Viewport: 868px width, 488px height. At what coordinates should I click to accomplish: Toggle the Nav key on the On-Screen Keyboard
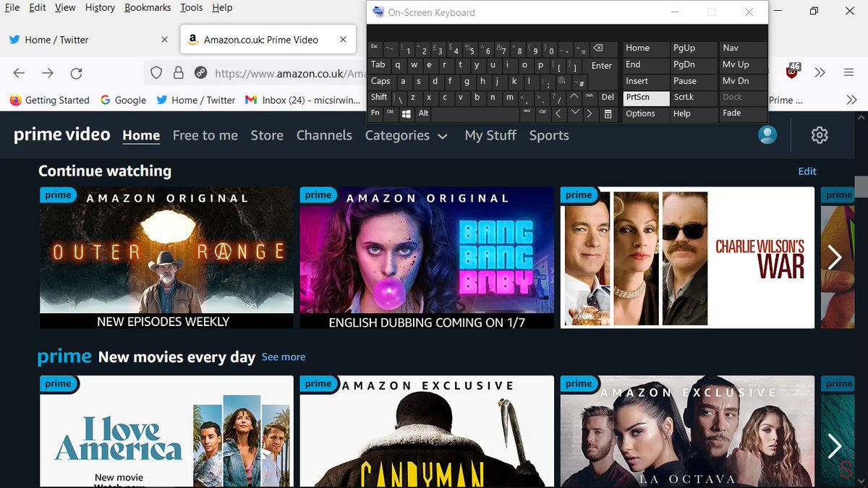tap(743, 48)
